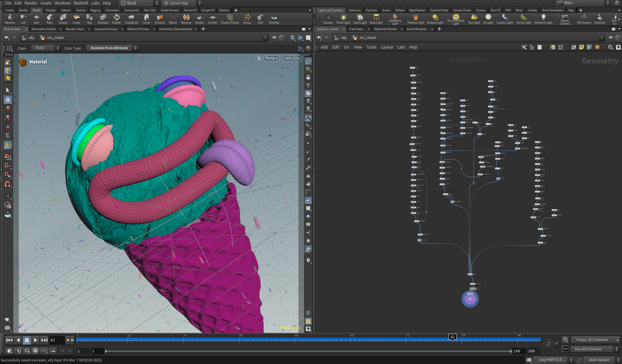This screenshot has width=622, height=364.
Task: Create a Camera from the shelf
Action: (x=328, y=19)
